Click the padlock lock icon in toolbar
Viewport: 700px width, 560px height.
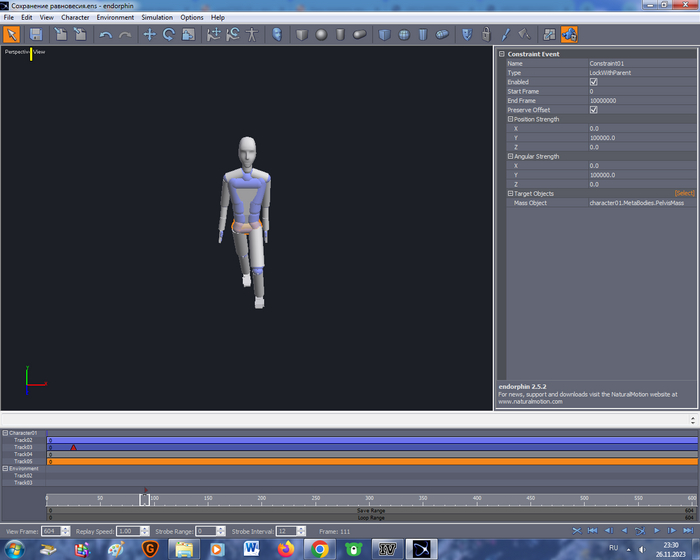coord(486,35)
